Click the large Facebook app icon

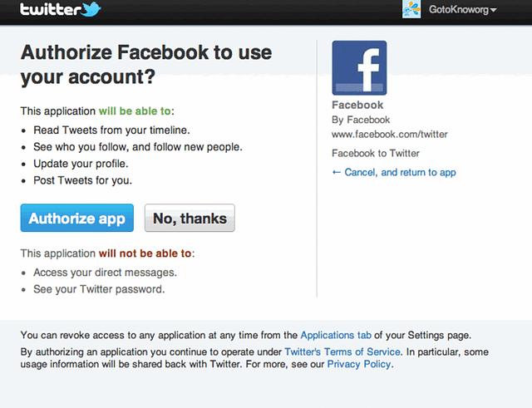tap(359, 68)
